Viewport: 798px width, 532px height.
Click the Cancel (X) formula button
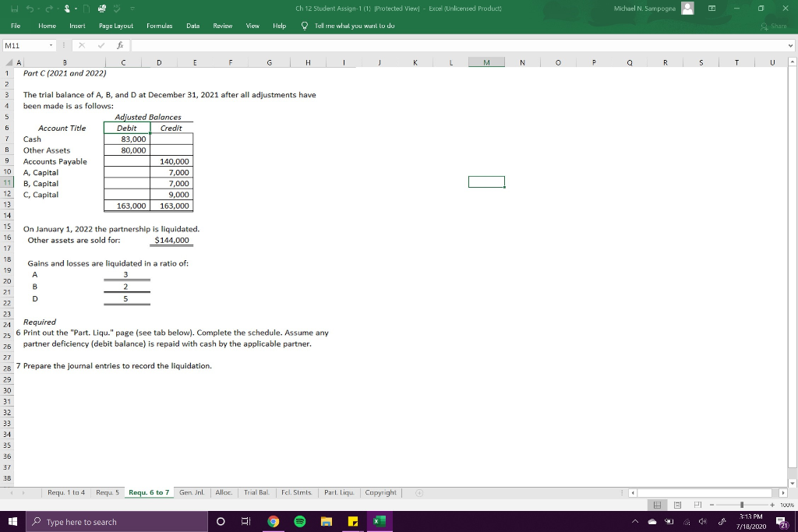click(81, 46)
